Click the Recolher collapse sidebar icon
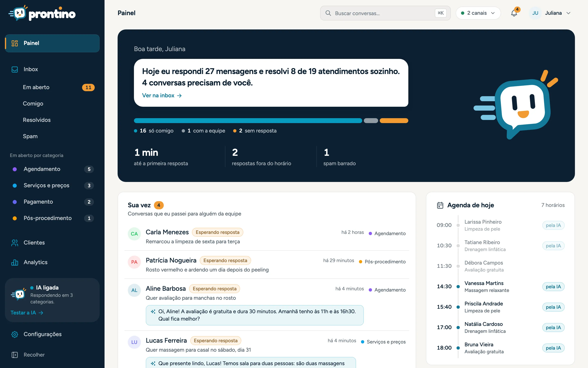The image size is (588, 368). (x=14, y=355)
